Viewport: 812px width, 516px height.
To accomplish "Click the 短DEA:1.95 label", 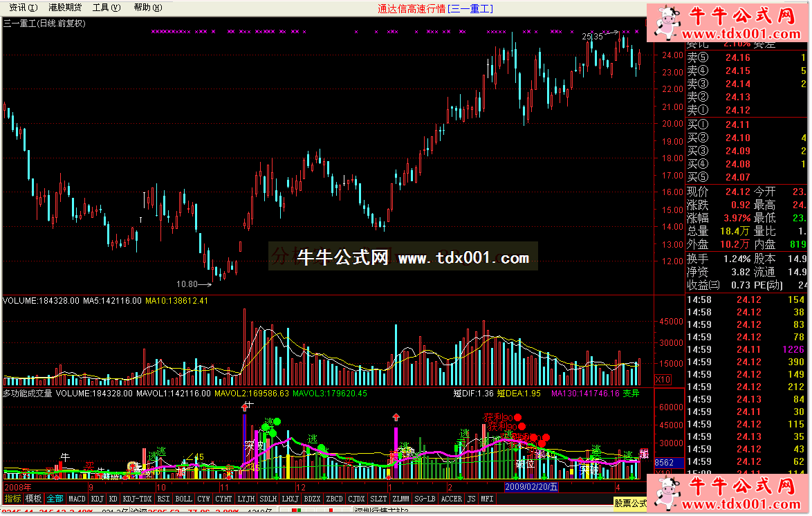I will pyautogui.click(x=519, y=393).
